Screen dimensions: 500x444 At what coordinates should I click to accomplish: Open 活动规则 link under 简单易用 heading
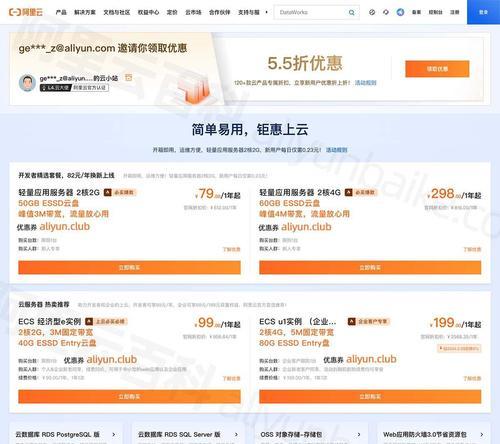337,150
